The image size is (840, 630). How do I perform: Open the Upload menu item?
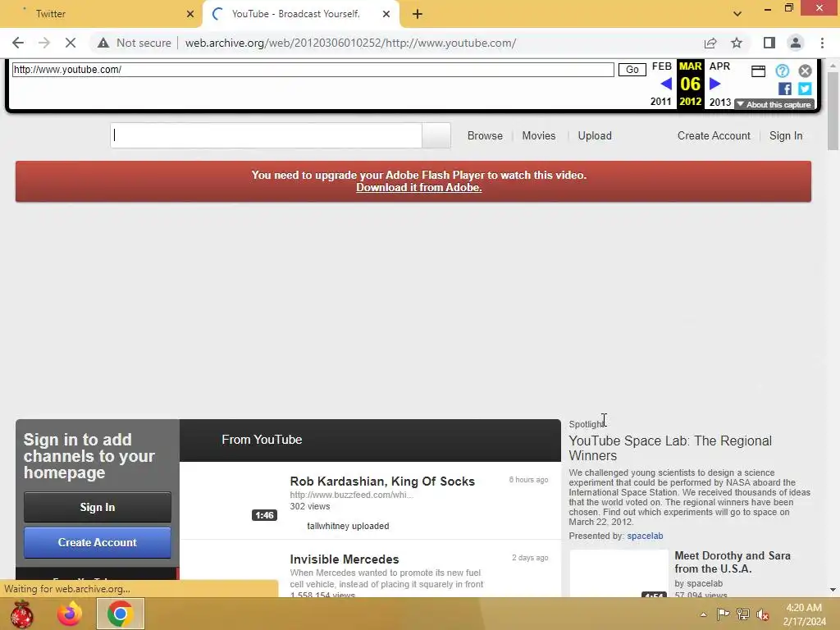(595, 135)
